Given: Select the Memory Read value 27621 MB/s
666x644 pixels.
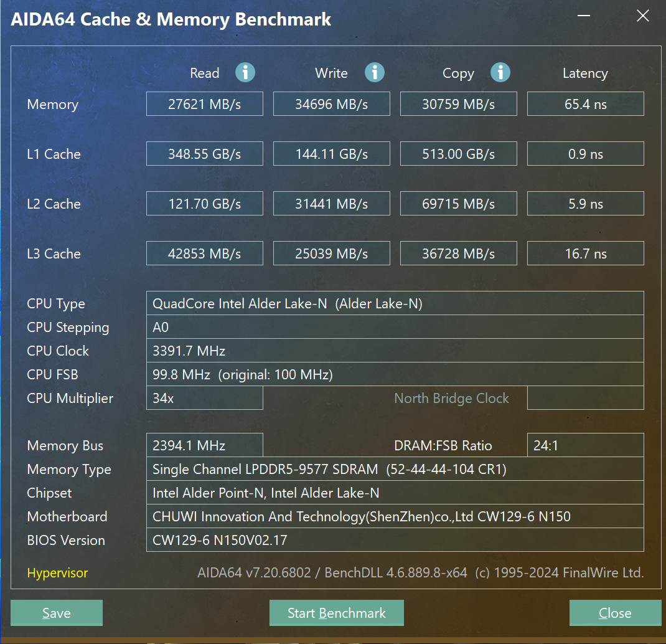Looking at the screenshot, I should 204,104.
